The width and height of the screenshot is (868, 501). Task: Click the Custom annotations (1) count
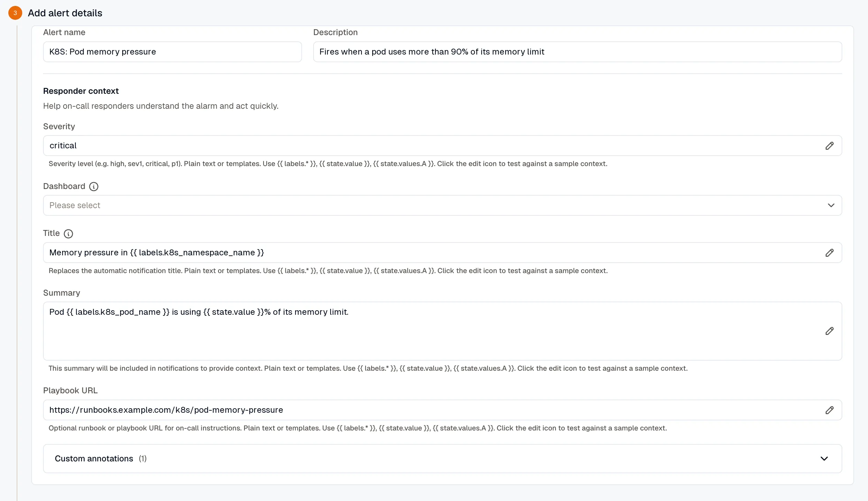[x=143, y=459]
